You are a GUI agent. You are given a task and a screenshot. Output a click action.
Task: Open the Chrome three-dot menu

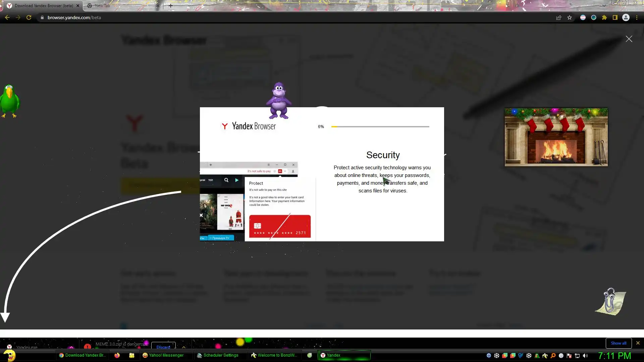point(637,17)
